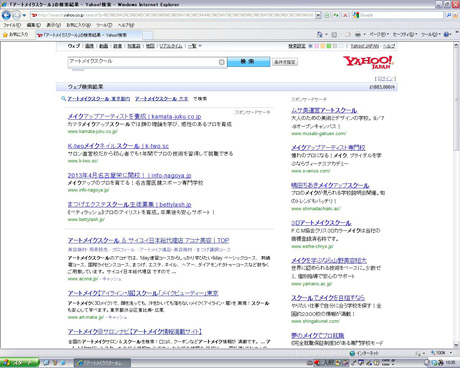
Task: Click the first quick launch icon beside Start
Action: click(46, 363)
